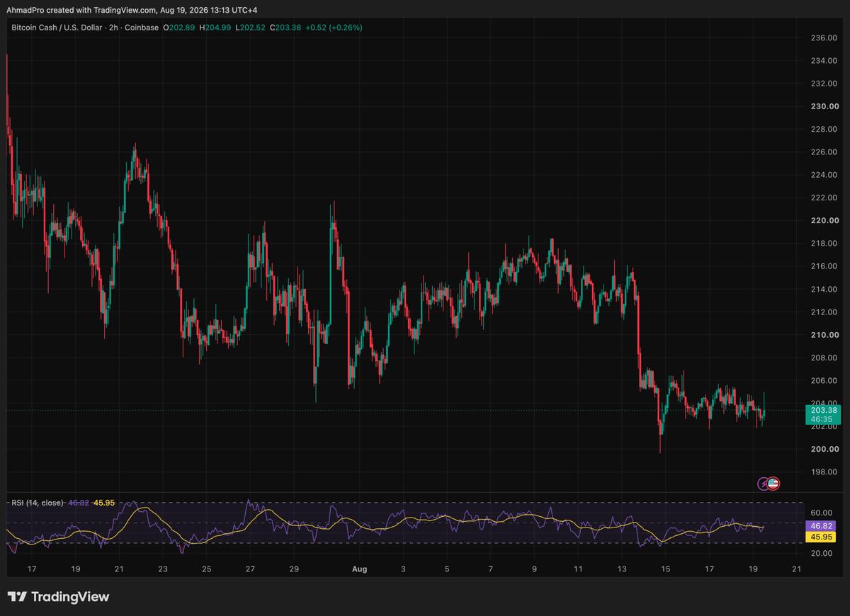Click the 198.00 price scale label
Screen dimensions: 850x616
click(x=824, y=472)
